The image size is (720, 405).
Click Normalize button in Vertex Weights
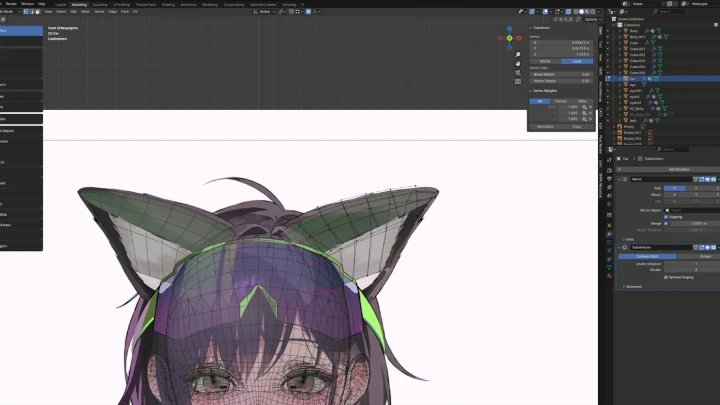pyautogui.click(x=545, y=127)
